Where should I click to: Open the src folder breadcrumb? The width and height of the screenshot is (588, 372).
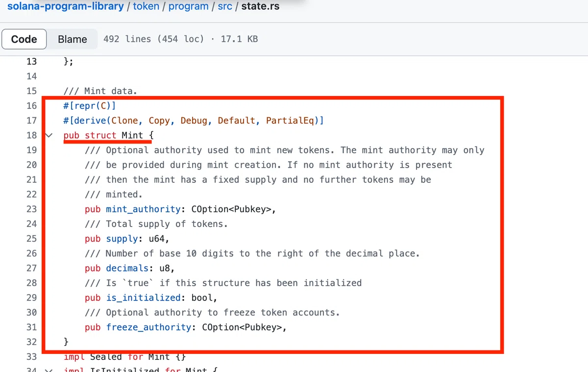click(x=225, y=6)
